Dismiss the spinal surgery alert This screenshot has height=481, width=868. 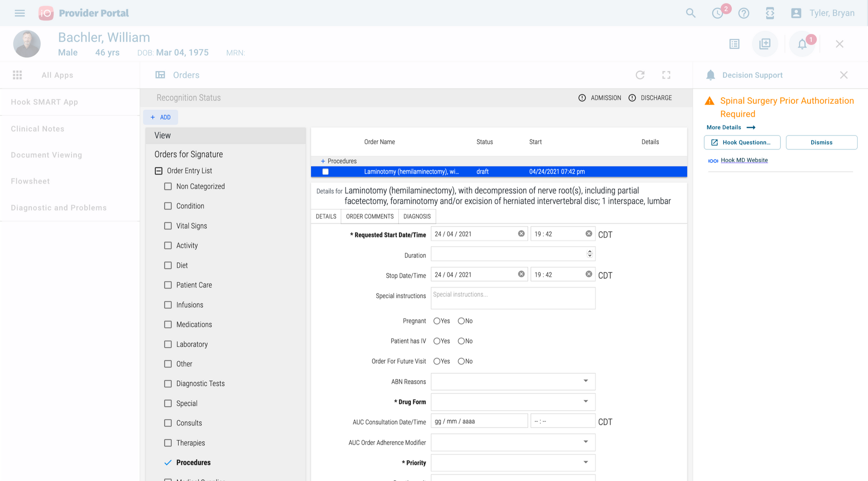click(x=821, y=142)
